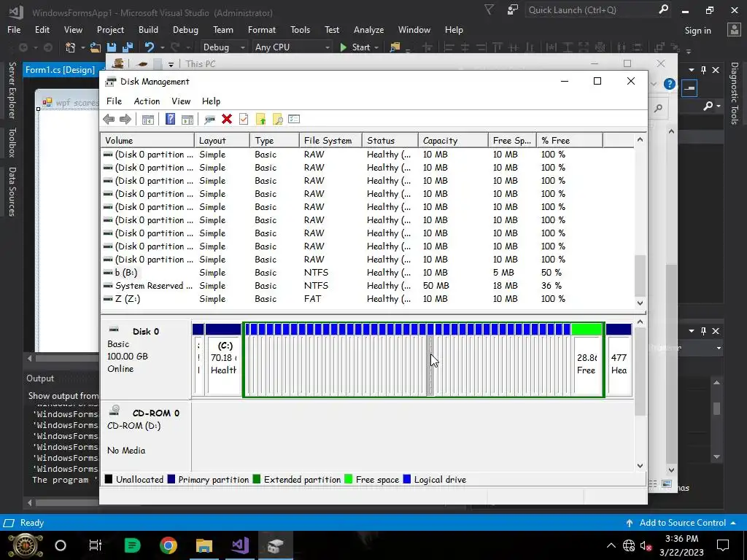This screenshot has width=747, height=560.
Task: Click Visual Studio taskbar icon
Action: click(x=240, y=545)
